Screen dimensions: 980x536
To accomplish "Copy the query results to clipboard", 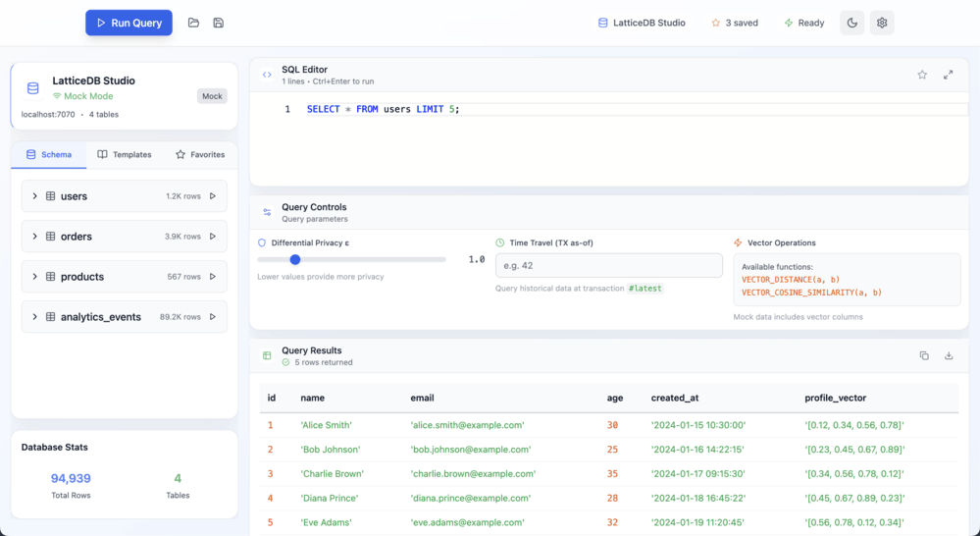I will point(924,355).
